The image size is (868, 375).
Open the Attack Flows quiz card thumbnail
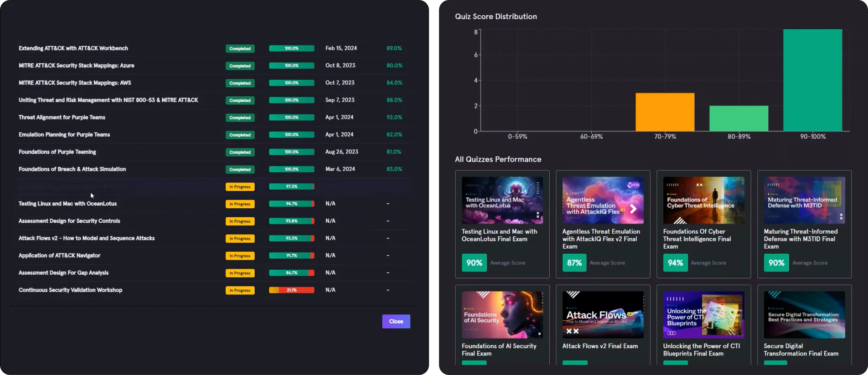click(603, 315)
